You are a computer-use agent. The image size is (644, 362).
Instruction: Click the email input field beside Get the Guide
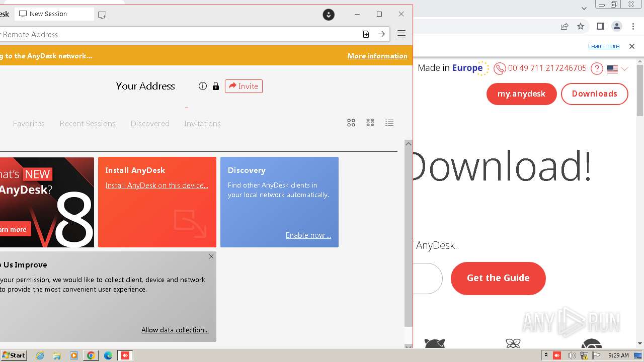point(428,279)
